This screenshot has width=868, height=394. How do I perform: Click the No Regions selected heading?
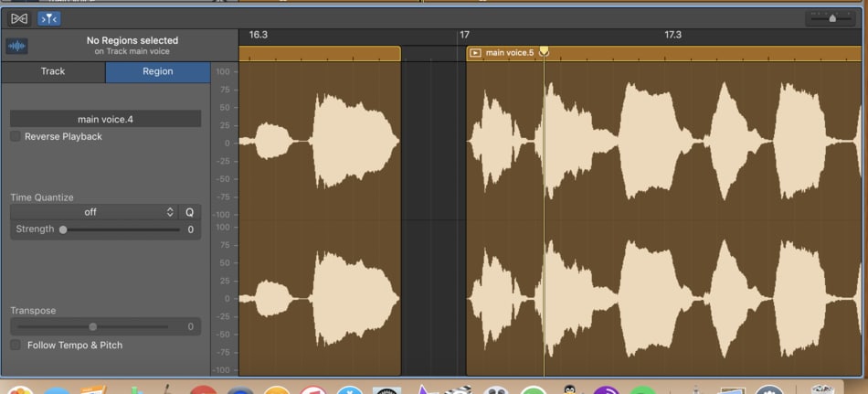132,40
